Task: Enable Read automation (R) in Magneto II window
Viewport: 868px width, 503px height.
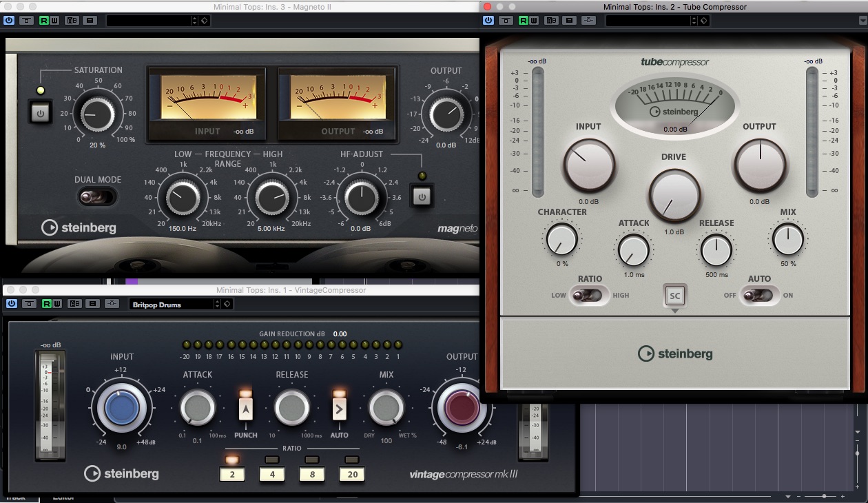Action: [x=45, y=21]
